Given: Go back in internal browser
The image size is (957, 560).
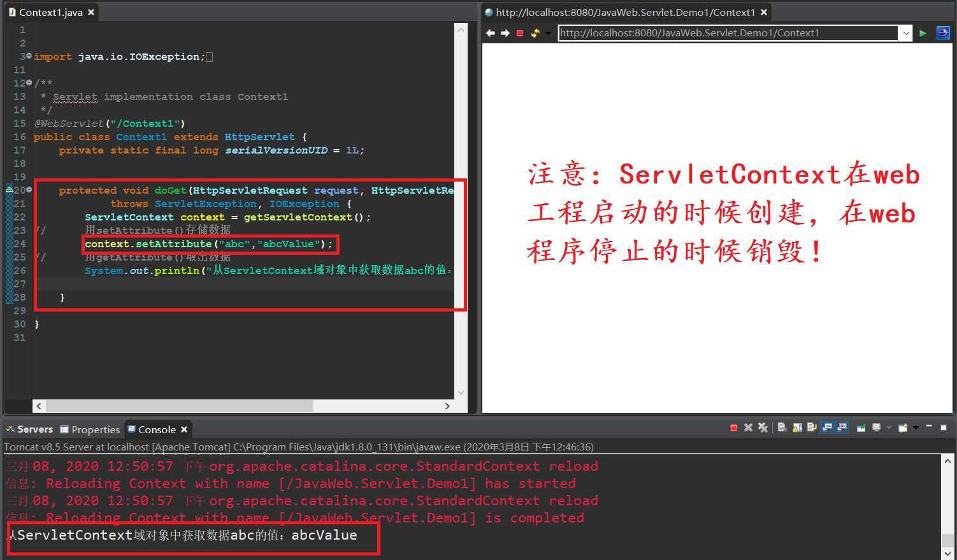Looking at the screenshot, I should [490, 33].
